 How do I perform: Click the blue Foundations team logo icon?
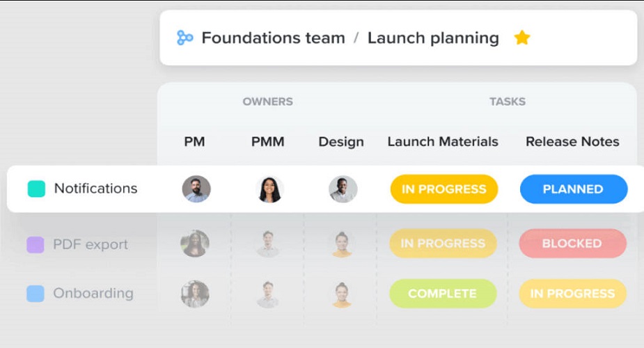coord(184,38)
